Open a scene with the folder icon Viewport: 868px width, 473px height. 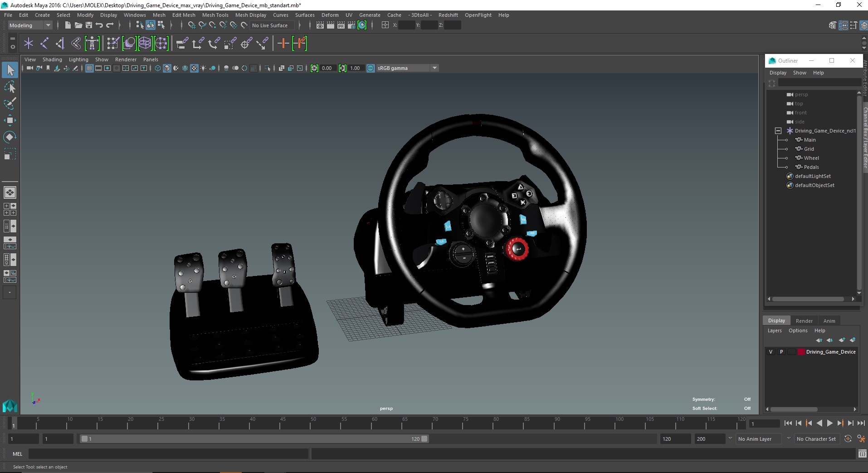78,25
